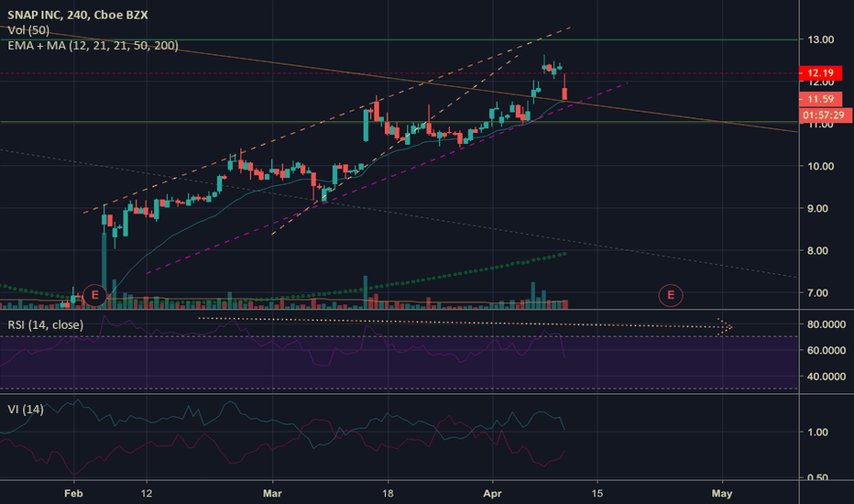Click the 7.00 price axis value
Image resolution: width=854 pixels, height=504 pixels.
pyautogui.click(x=817, y=292)
